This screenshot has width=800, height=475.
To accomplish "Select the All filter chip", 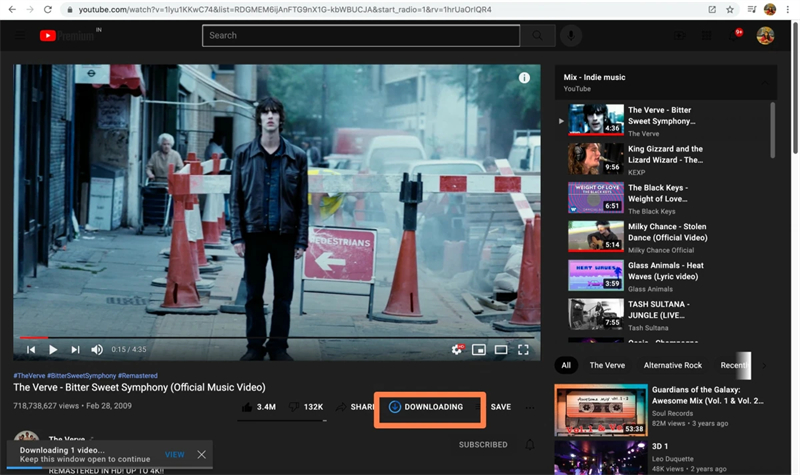I will (566, 365).
